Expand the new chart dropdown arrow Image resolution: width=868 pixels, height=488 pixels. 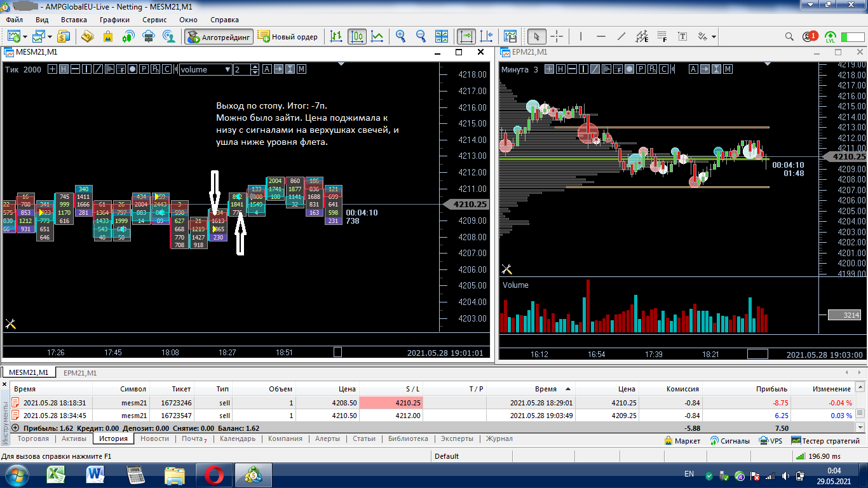click(x=25, y=37)
